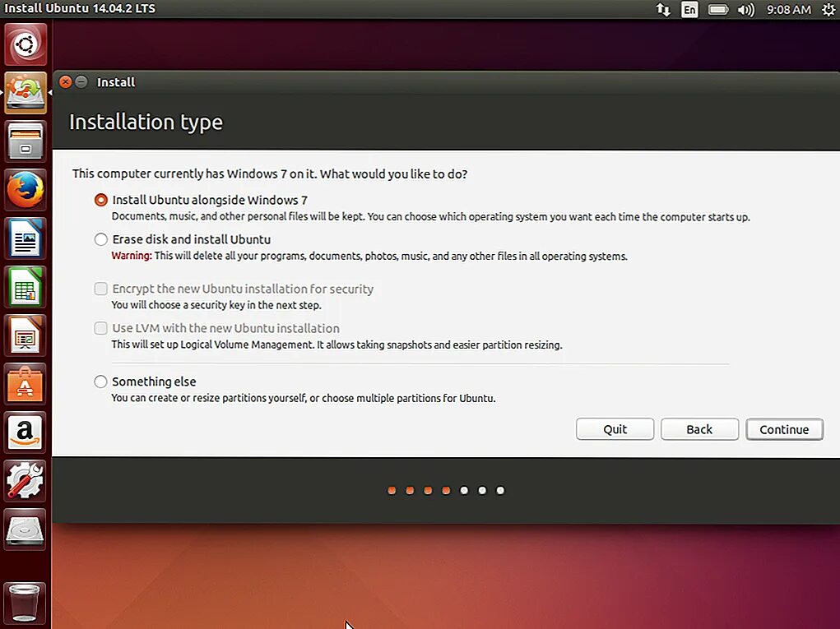Open LibreOffice Calc spreadsheet

pos(26,288)
